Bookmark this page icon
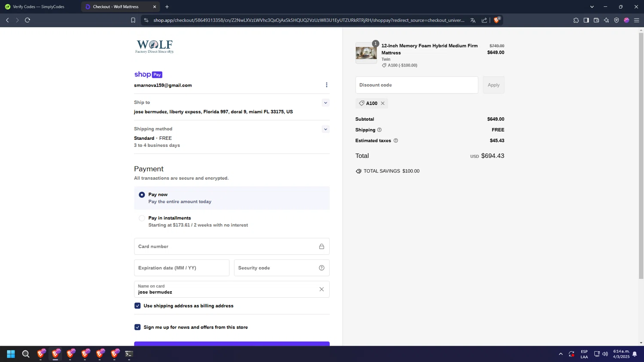Image resolution: width=644 pixels, height=362 pixels. [133, 20]
